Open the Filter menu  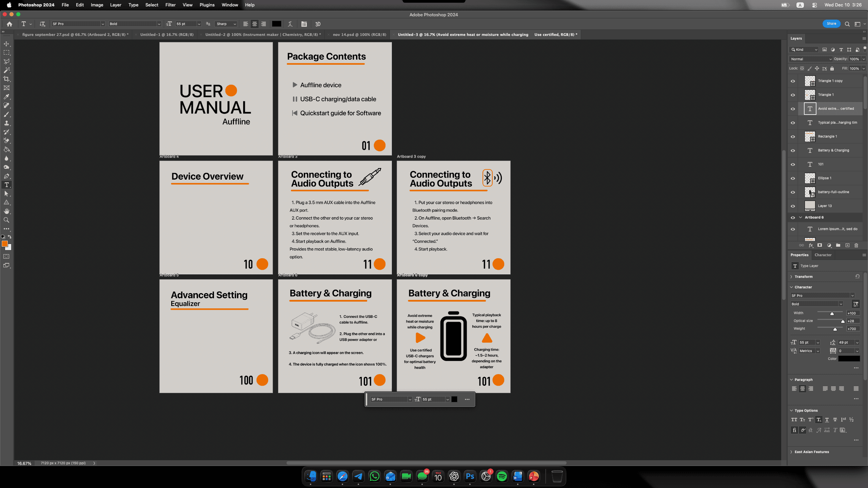coord(170,5)
